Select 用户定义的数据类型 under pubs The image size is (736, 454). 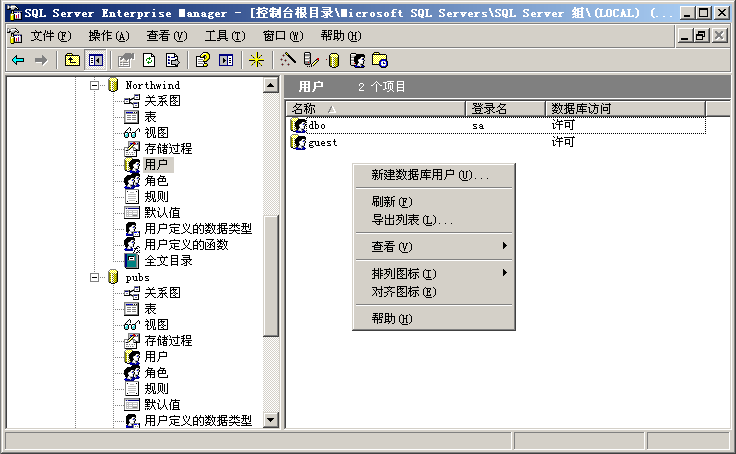198,421
